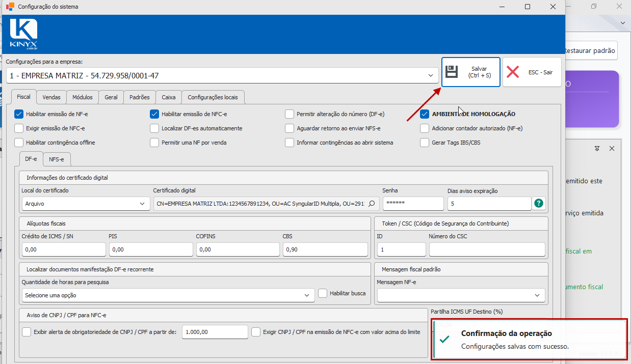
Task: Open the Geral tab
Action: coord(111,97)
